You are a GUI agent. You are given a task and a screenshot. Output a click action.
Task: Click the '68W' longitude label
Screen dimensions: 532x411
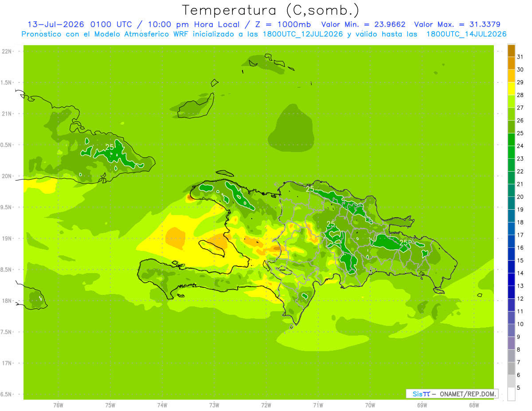click(x=474, y=405)
